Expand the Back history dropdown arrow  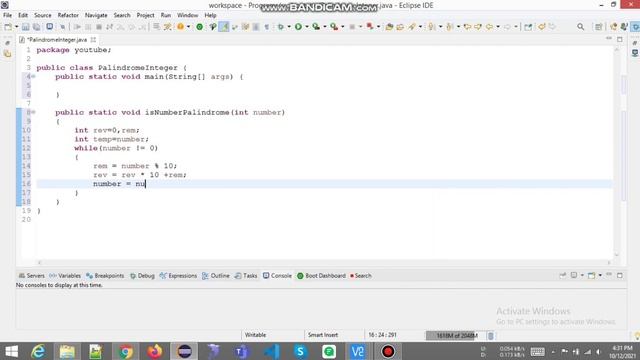pyautogui.click(x=498, y=27)
